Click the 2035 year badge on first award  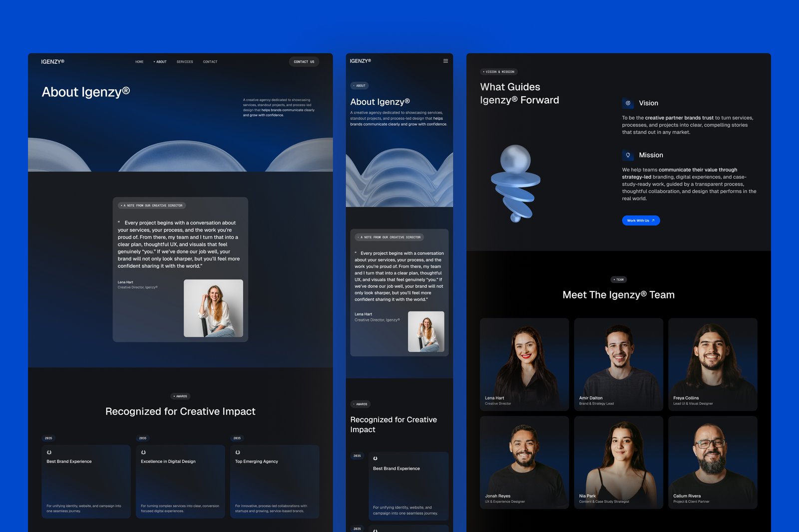(48, 438)
